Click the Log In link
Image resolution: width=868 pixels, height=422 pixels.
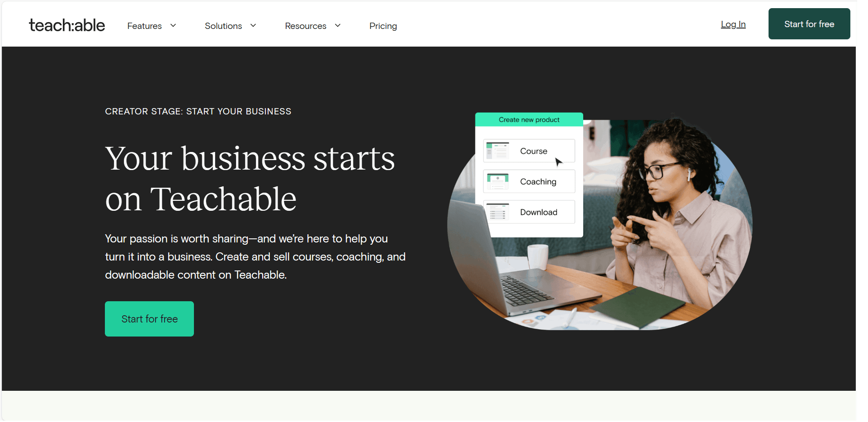pyautogui.click(x=733, y=24)
